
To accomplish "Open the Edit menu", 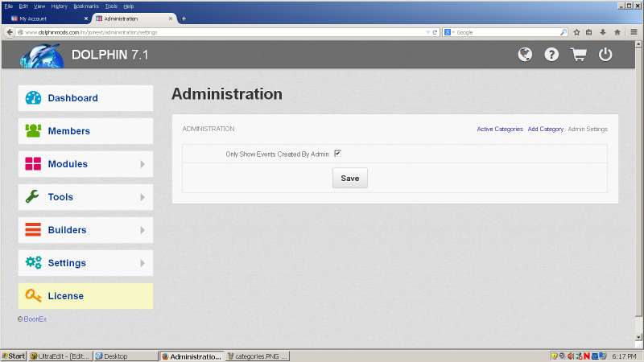I will 23,6.
